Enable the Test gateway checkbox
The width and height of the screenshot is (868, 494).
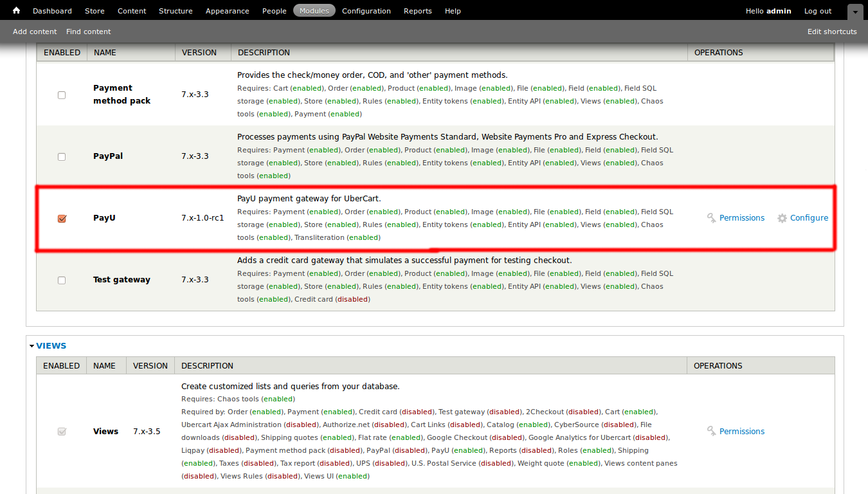(62, 280)
